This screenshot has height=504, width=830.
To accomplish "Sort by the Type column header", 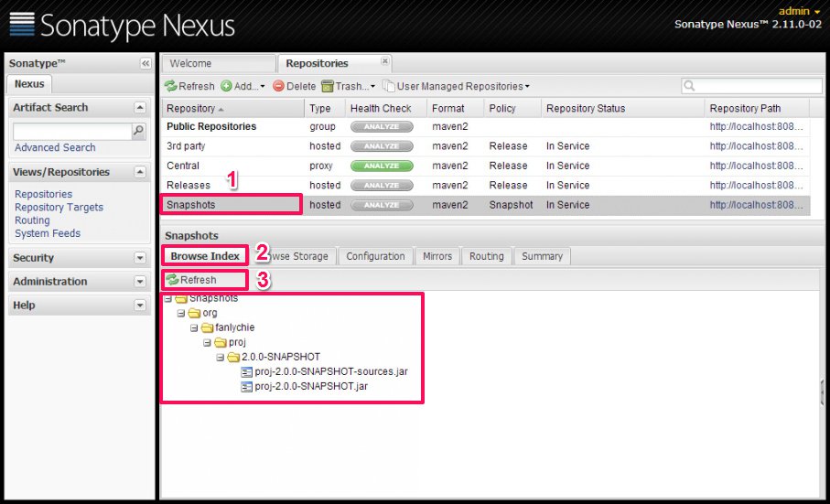I will point(325,109).
